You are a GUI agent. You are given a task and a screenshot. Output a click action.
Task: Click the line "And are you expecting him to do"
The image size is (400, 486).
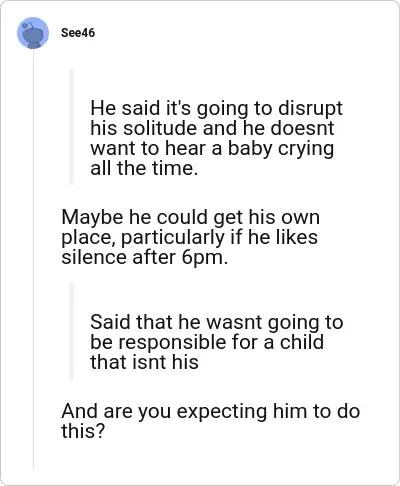point(210,411)
